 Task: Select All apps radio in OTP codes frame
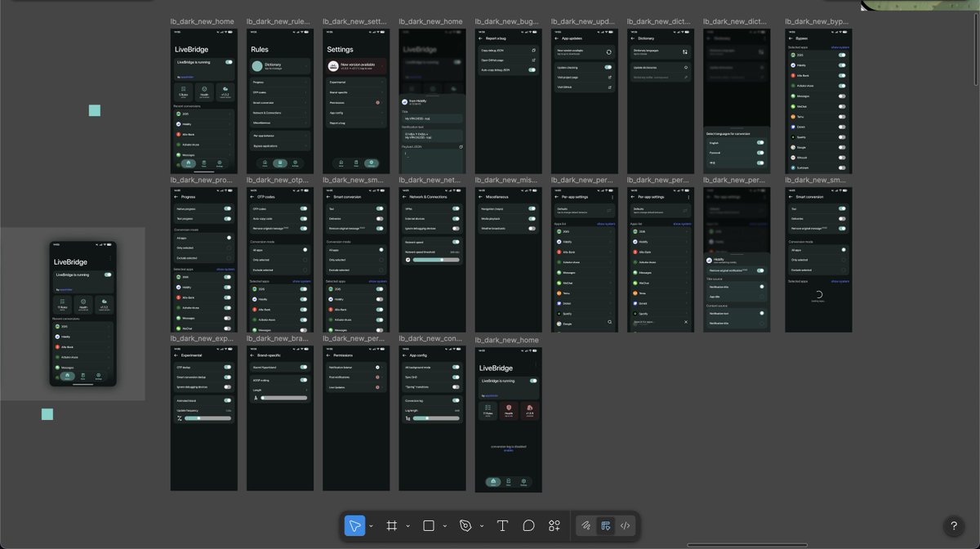[305, 249]
